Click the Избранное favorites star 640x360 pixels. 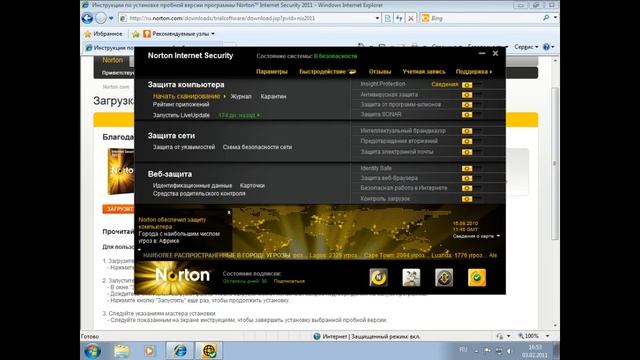tap(88, 34)
